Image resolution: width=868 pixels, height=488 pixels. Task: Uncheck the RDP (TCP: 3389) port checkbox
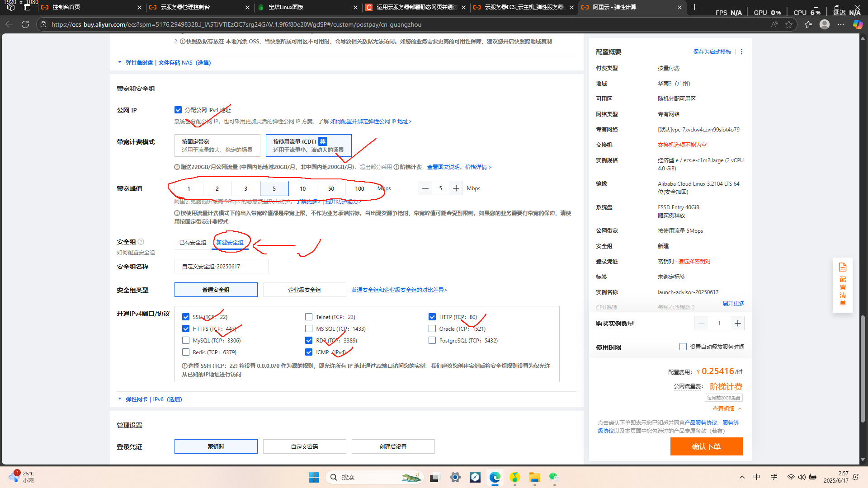pyautogui.click(x=309, y=340)
